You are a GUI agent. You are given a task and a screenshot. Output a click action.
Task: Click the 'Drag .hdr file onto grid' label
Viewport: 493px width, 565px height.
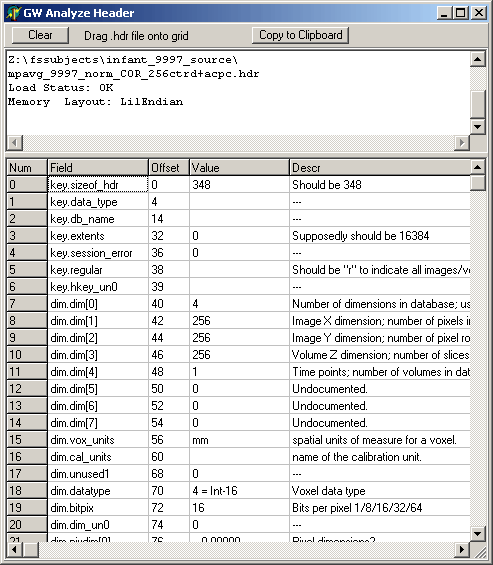point(136,36)
